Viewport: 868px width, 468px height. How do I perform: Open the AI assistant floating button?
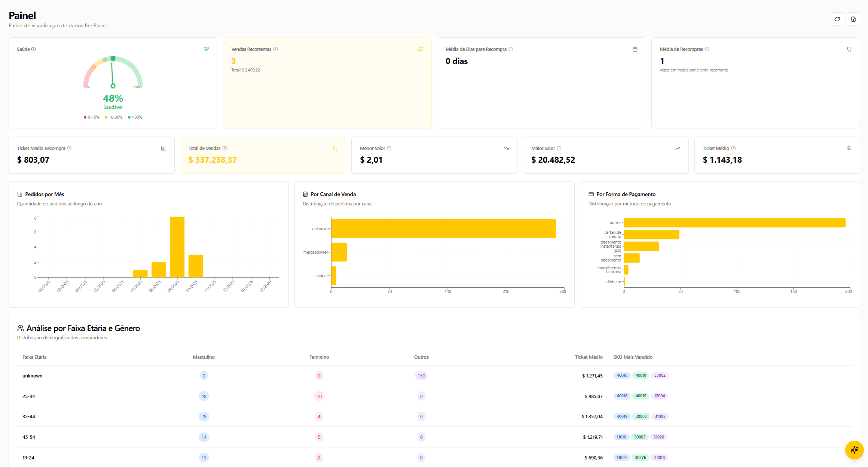point(855,450)
